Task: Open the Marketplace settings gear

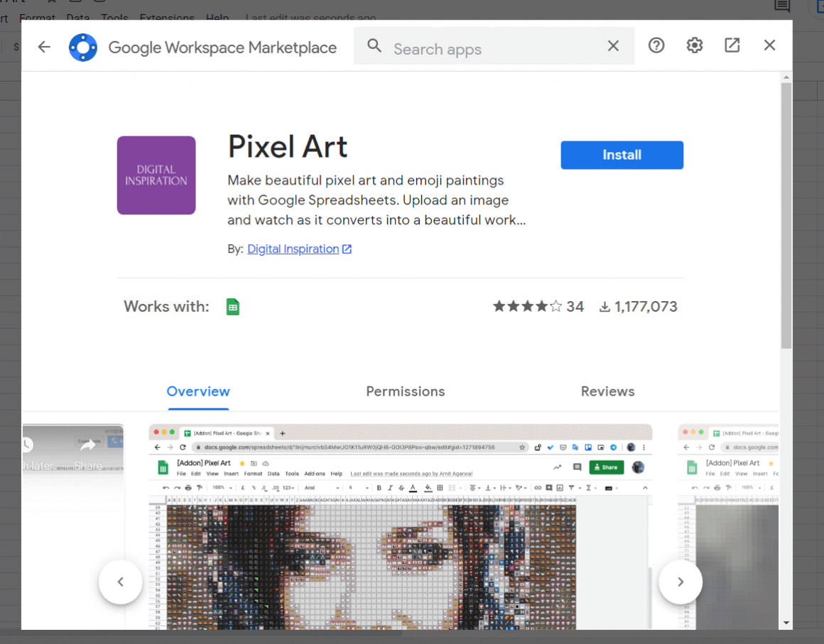Action: 694,45
